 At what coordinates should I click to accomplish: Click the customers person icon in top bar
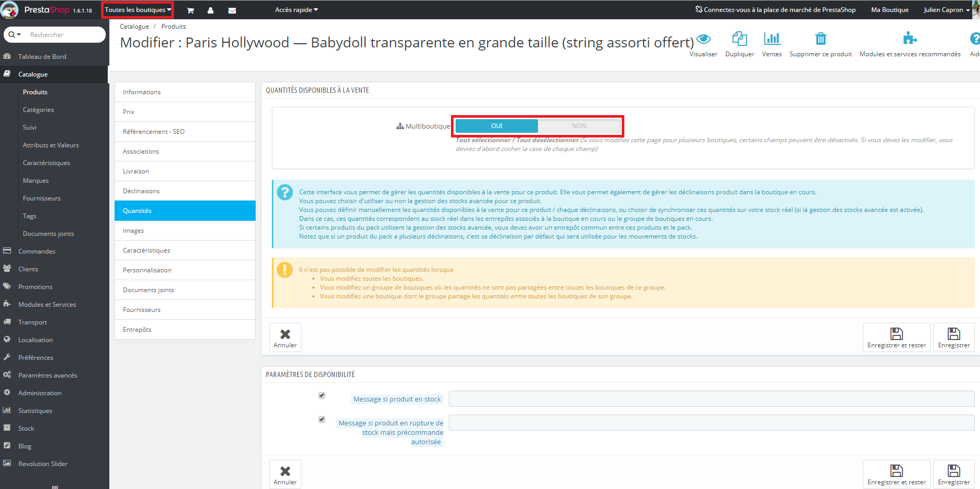pyautogui.click(x=210, y=10)
